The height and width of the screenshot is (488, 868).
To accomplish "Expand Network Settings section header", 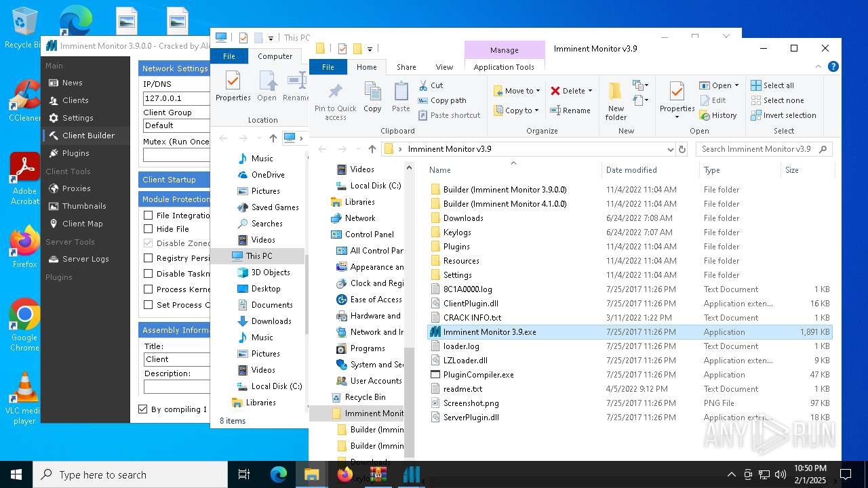I will click(174, 68).
